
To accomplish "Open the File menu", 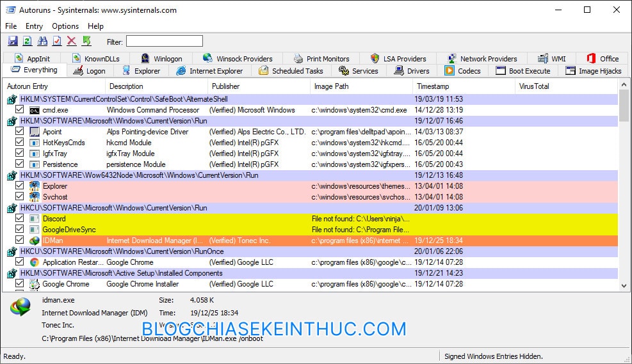I will 11,26.
